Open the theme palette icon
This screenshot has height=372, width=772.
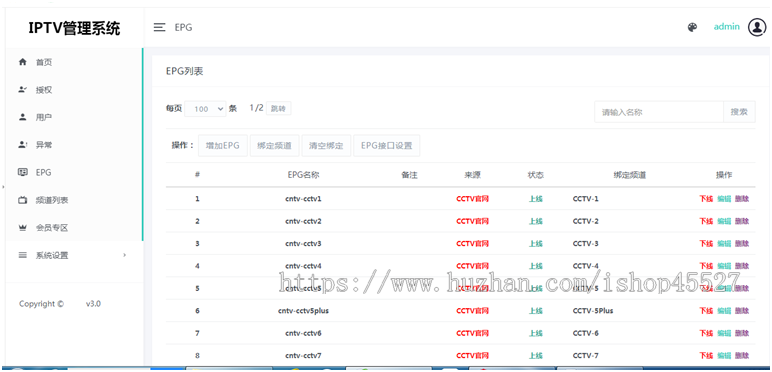click(x=692, y=28)
